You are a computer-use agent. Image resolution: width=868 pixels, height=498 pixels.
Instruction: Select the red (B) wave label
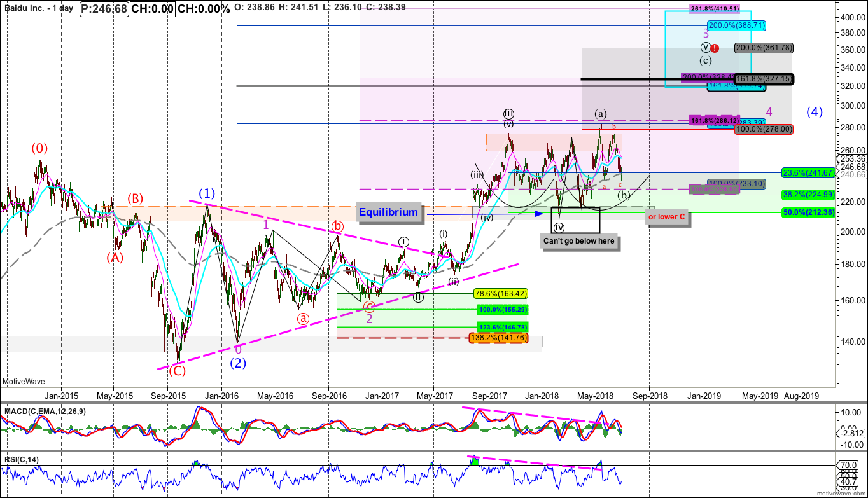coord(134,198)
